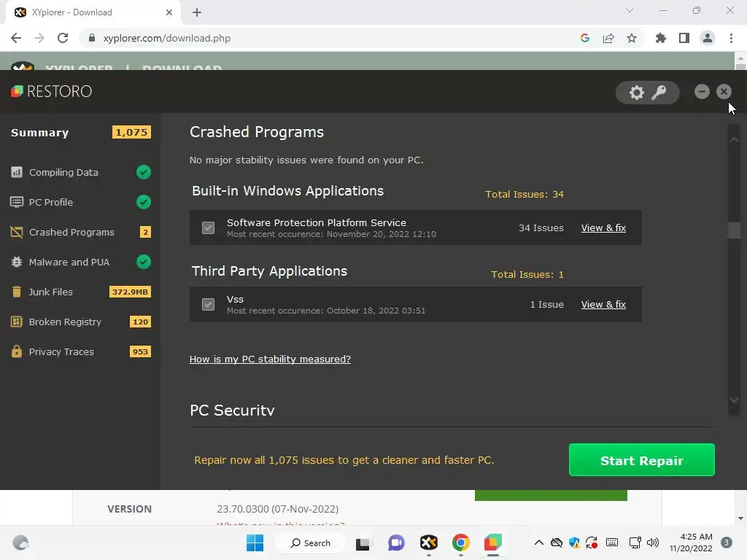Click the page scrollbar down arrow in Chrome
The height and width of the screenshot is (560, 747).
740,518
